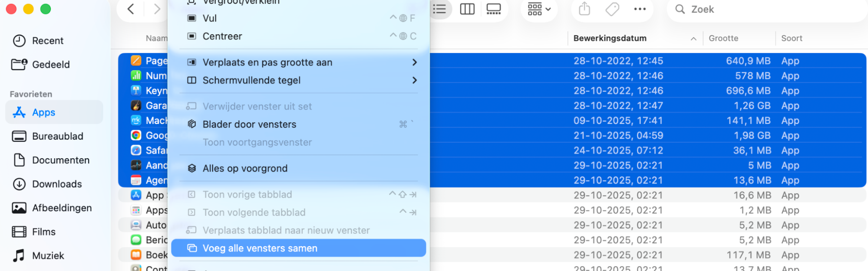
Task: Click the Numbers app icon
Action: (x=136, y=75)
